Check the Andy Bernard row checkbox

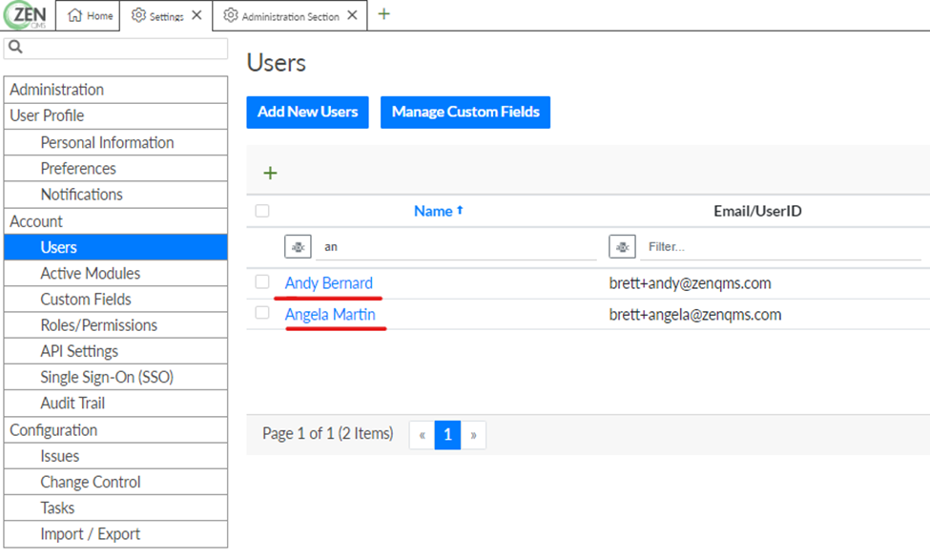tap(262, 281)
